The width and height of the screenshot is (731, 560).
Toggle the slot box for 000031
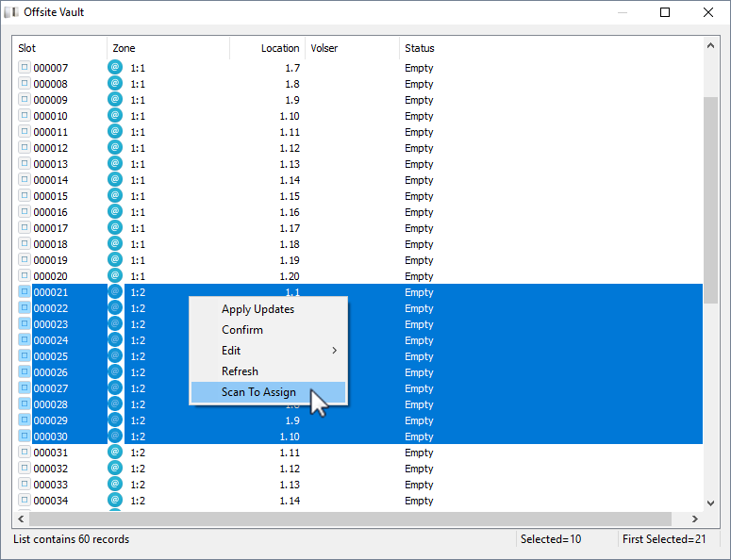coord(25,452)
